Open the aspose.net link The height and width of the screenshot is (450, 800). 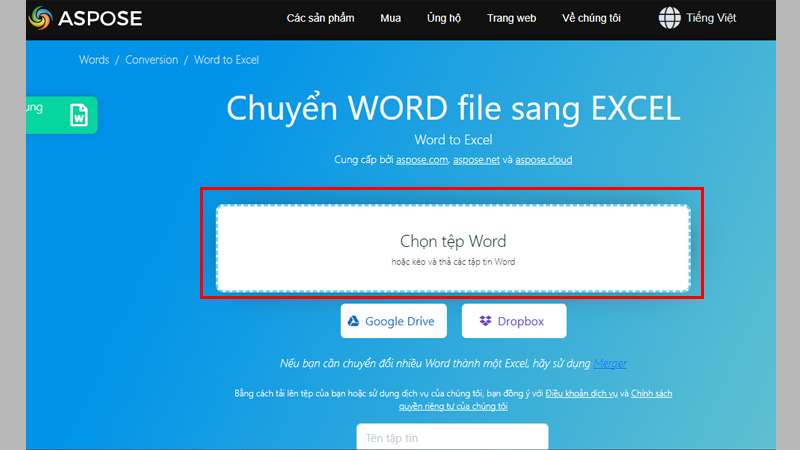(476, 160)
